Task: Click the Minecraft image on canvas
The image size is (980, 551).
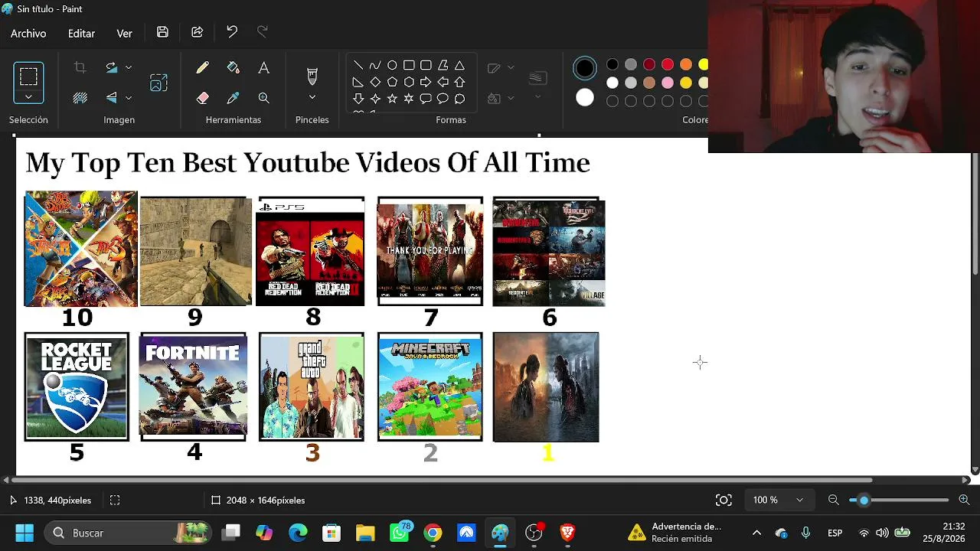Action: click(430, 386)
